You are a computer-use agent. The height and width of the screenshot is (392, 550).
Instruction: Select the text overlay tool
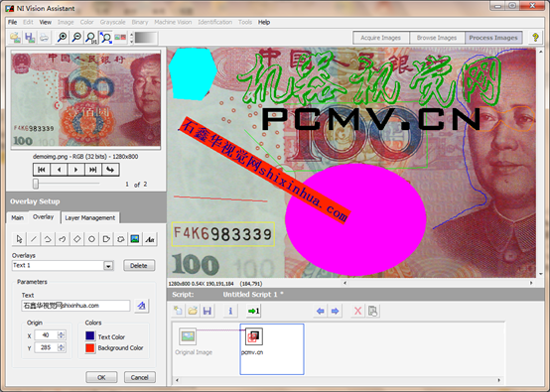click(x=150, y=239)
